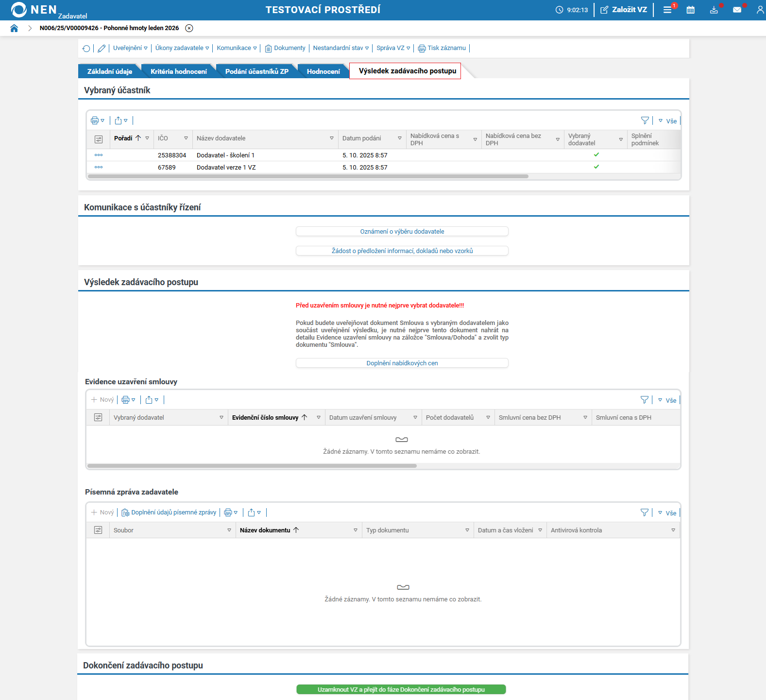Click Žádost o předložení informací button
The height and width of the screenshot is (700, 766).
[402, 251]
